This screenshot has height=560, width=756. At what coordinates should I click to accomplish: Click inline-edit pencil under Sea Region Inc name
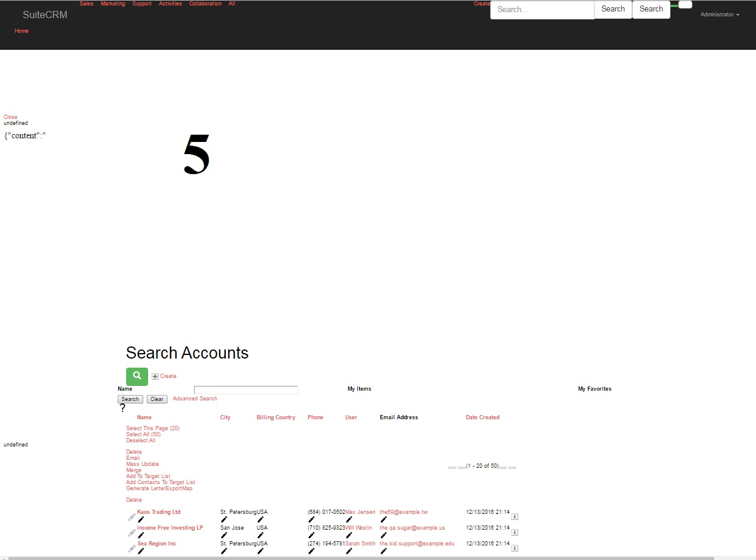click(x=141, y=551)
